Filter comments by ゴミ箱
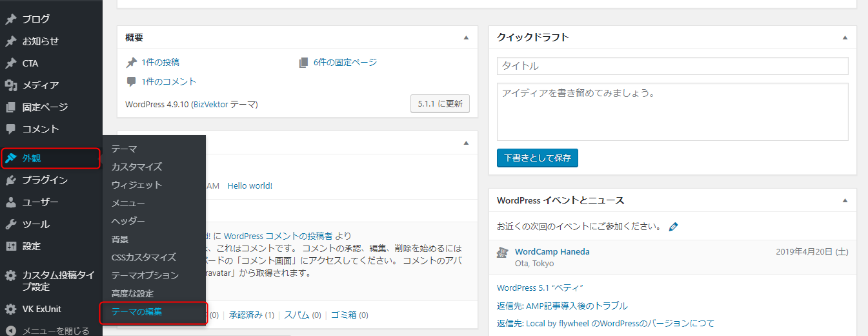Screen dimensions: 868x336 [x=344, y=315]
